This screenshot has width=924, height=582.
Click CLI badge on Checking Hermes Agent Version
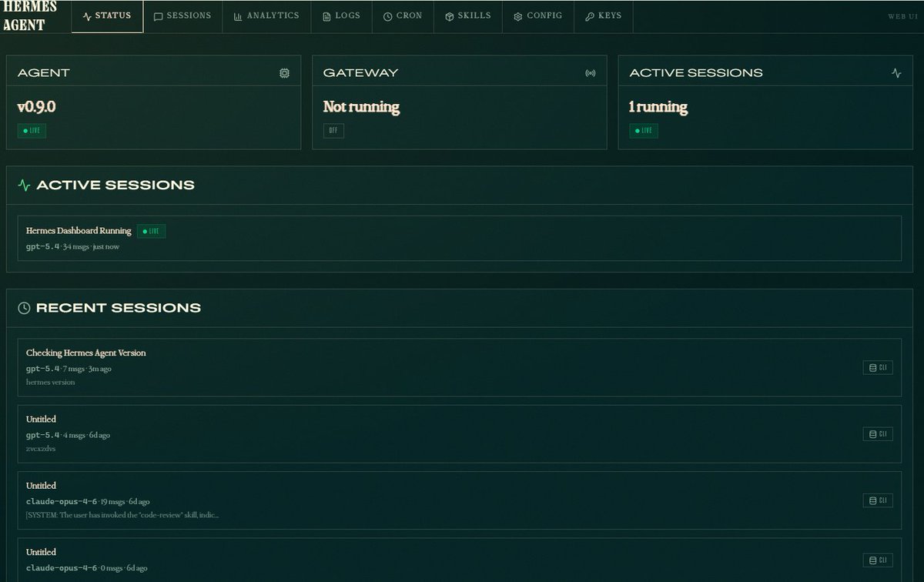coord(878,368)
